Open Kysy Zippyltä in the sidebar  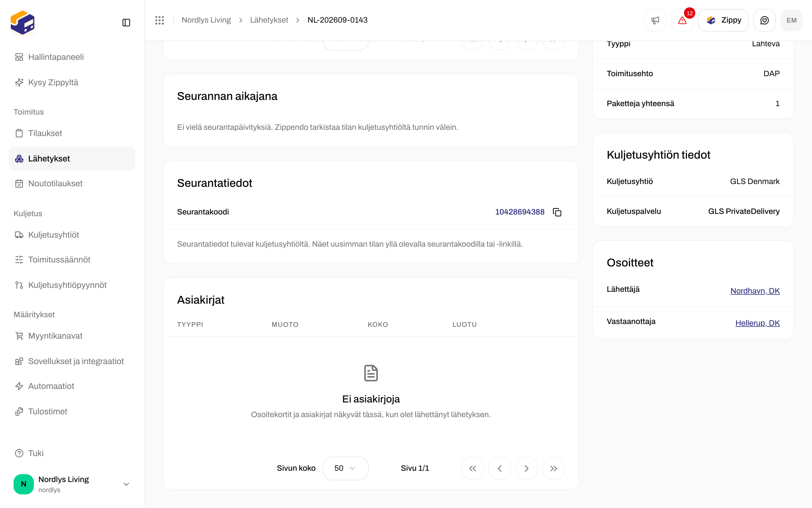tap(72, 82)
